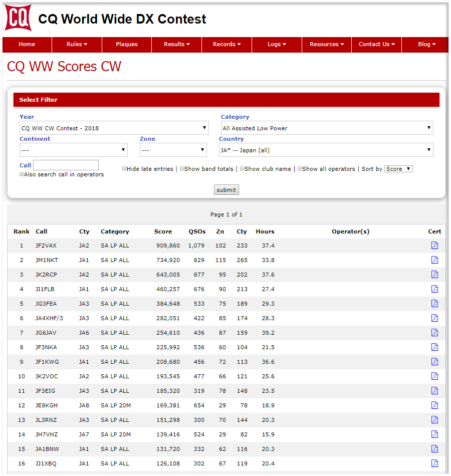The width and height of the screenshot is (451, 476).
Task: Open JG3FEA's certificate icon
Action: click(434, 304)
